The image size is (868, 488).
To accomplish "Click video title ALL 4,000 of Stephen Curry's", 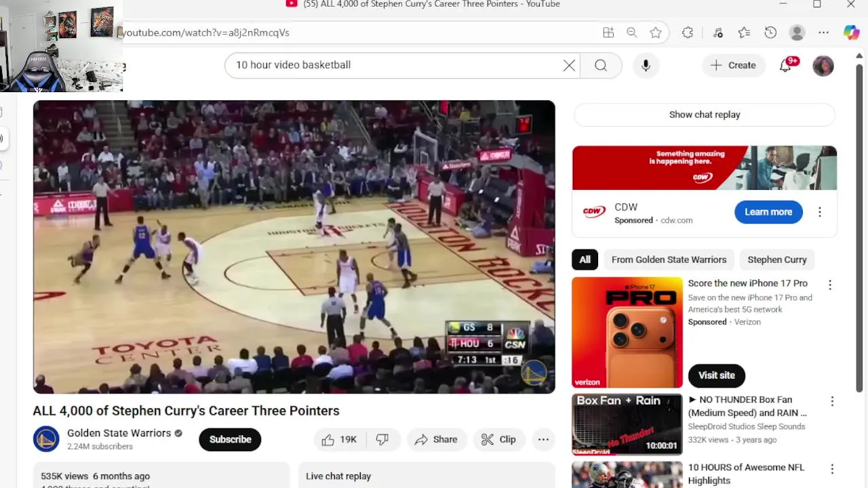I will 186,411.
